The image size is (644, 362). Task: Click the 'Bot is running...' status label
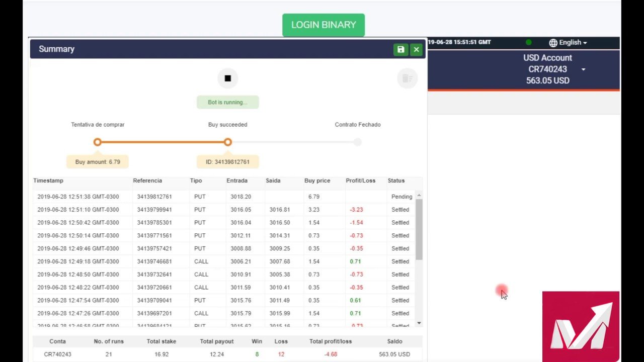click(227, 102)
